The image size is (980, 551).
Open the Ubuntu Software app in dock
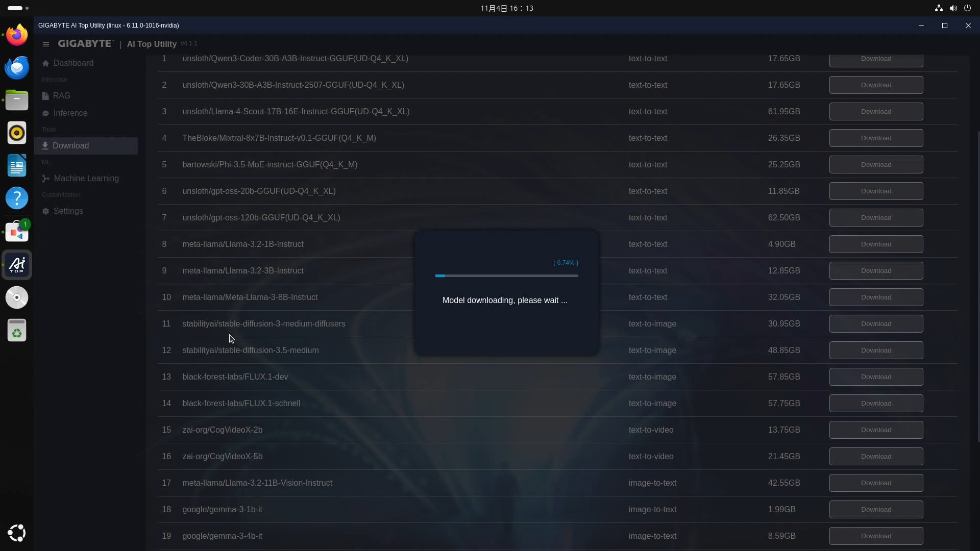17,232
